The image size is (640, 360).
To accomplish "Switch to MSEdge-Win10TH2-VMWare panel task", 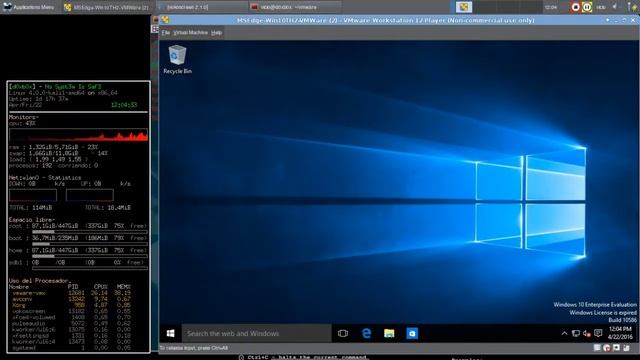I will (x=107, y=7).
